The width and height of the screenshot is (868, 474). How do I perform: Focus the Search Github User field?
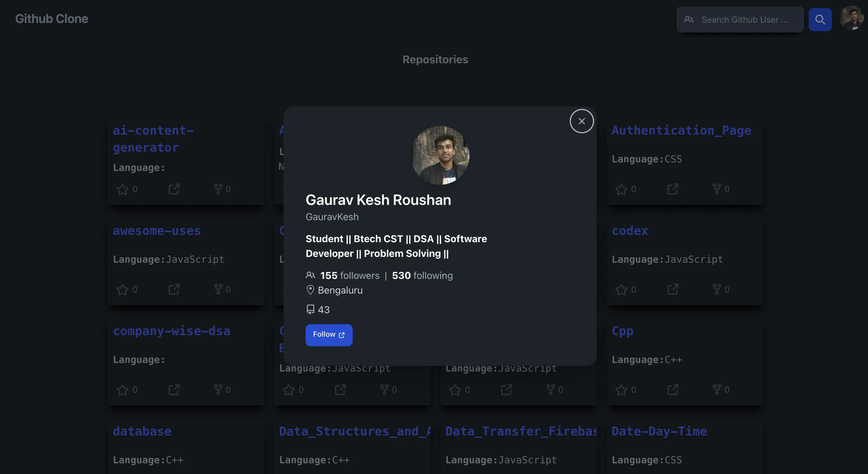pyautogui.click(x=740, y=20)
